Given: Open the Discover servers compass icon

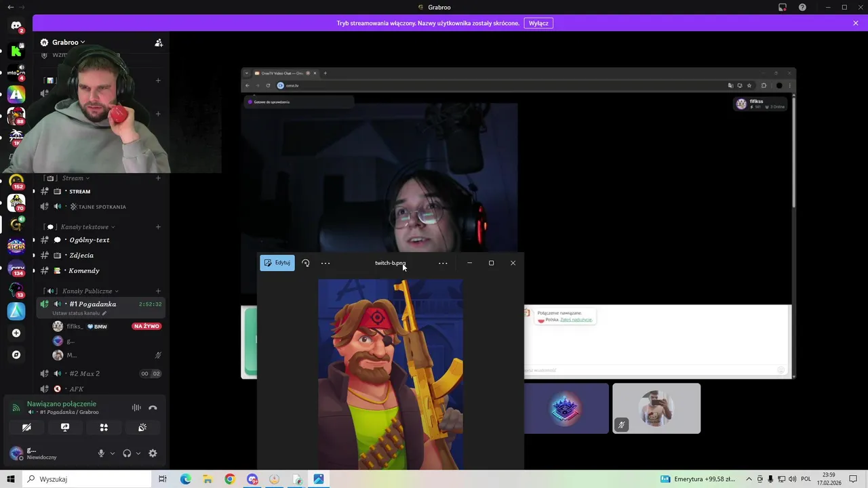Looking at the screenshot, I should (16, 354).
